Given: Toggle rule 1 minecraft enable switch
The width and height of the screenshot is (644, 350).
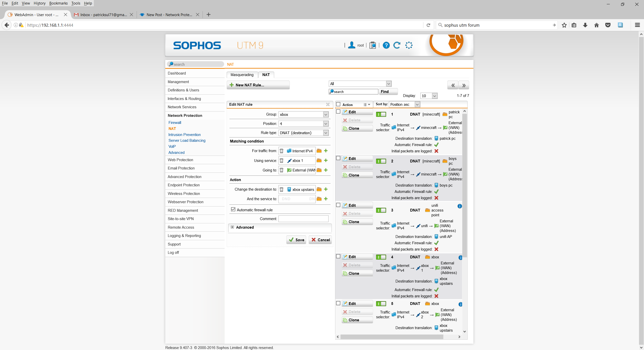Looking at the screenshot, I should [x=381, y=114].
